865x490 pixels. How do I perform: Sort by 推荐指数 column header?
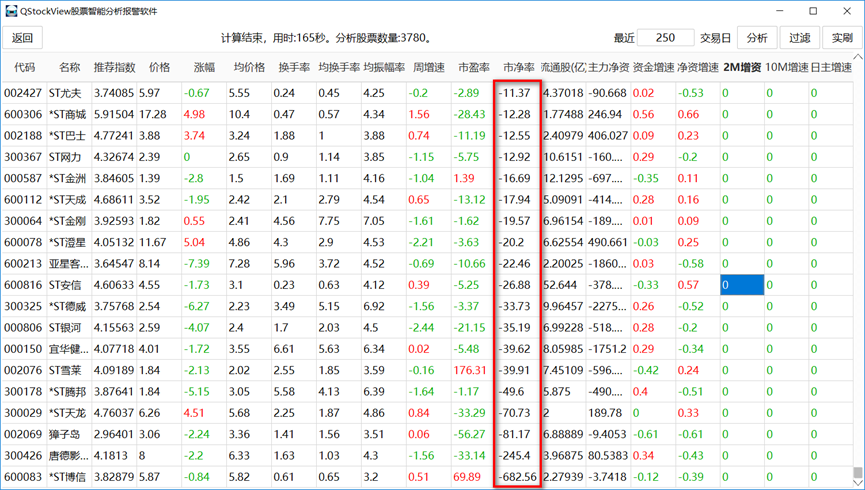115,67
